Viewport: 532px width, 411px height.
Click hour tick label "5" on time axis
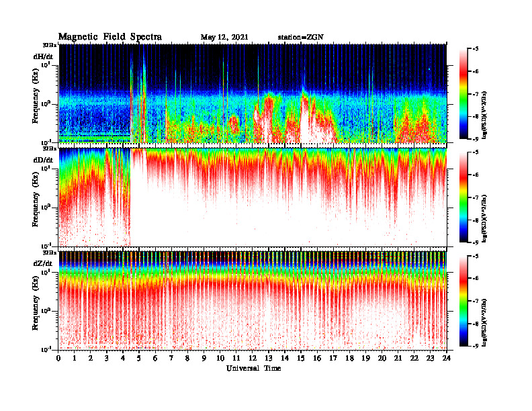tap(139, 359)
